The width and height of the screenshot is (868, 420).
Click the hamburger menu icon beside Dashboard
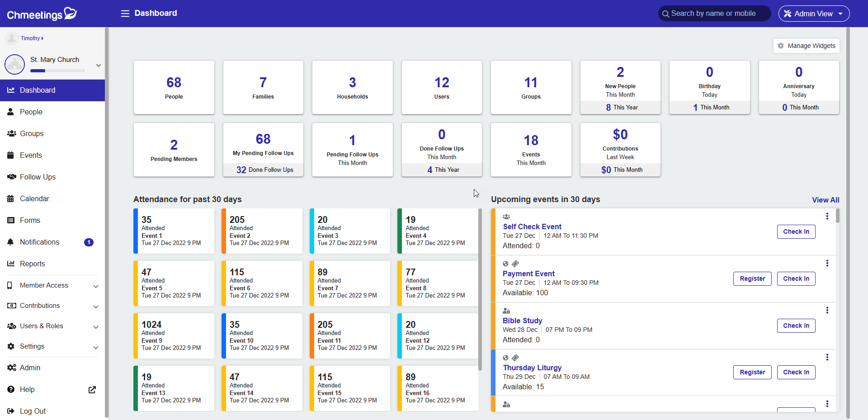point(125,14)
